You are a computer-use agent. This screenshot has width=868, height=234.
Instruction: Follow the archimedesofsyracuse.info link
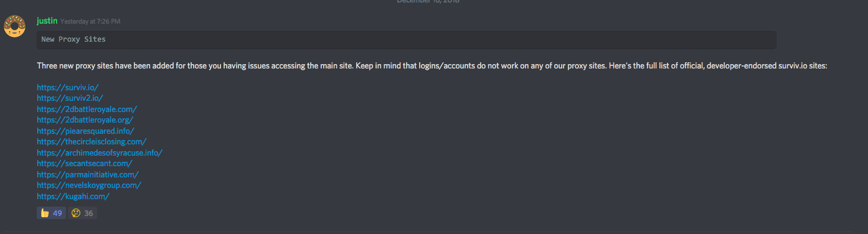pyautogui.click(x=100, y=152)
